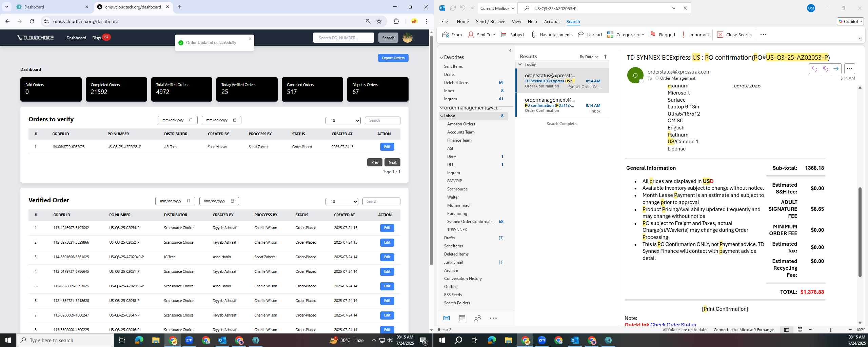Screen dimensions: 868x347
Task: Click Next page button
Action: tap(392, 162)
